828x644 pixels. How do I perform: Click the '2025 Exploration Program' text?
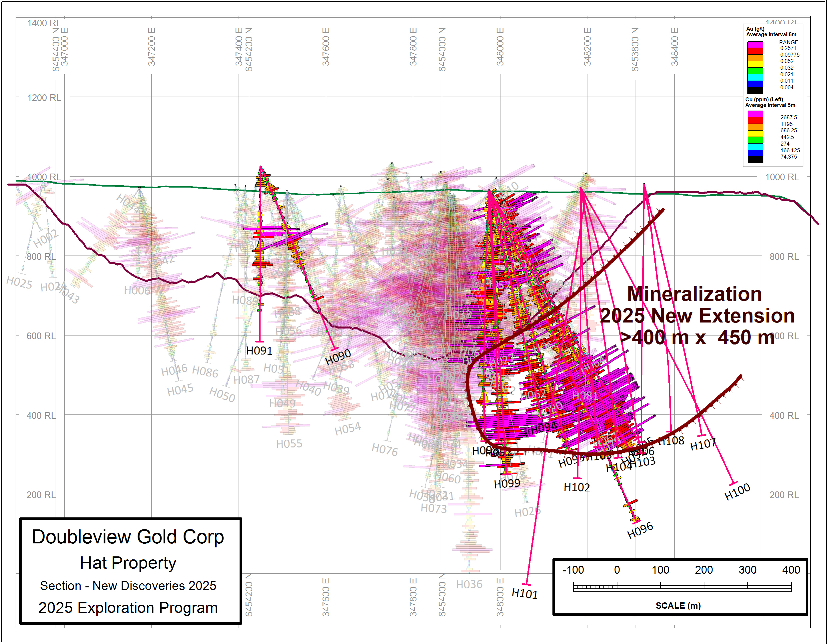[128, 608]
